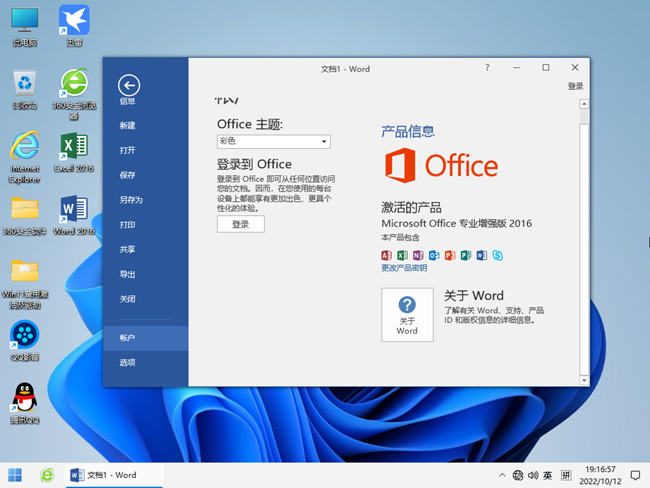Viewport: 650px width, 488px height.
Task: Select 帐户 in the backstage menu
Action: pos(146,338)
